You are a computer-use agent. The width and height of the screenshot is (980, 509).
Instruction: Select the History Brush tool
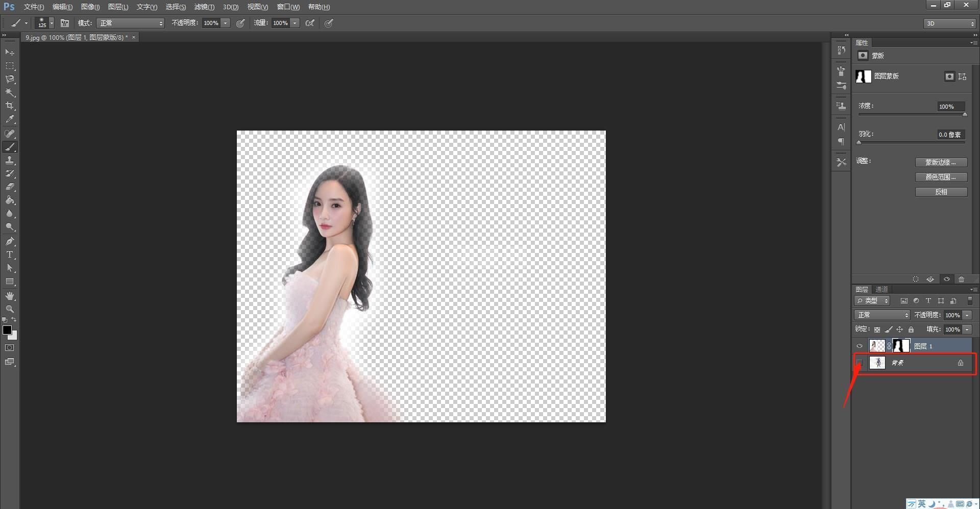pyautogui.click(x=10, y=173)
